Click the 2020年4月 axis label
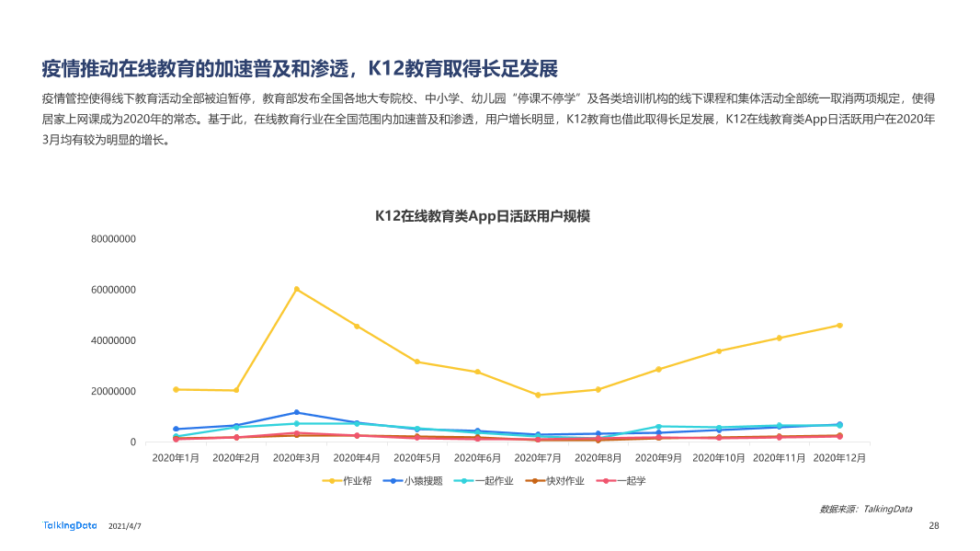 tap(357, 458)
